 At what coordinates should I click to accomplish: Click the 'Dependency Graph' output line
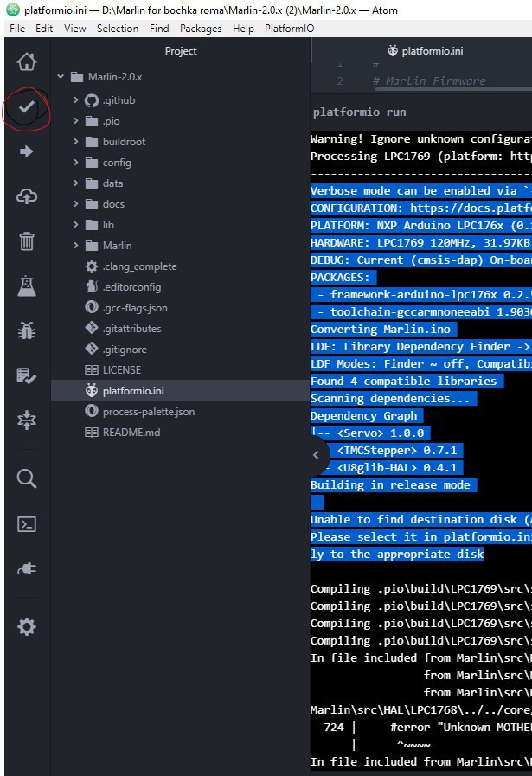pos(363,416)
